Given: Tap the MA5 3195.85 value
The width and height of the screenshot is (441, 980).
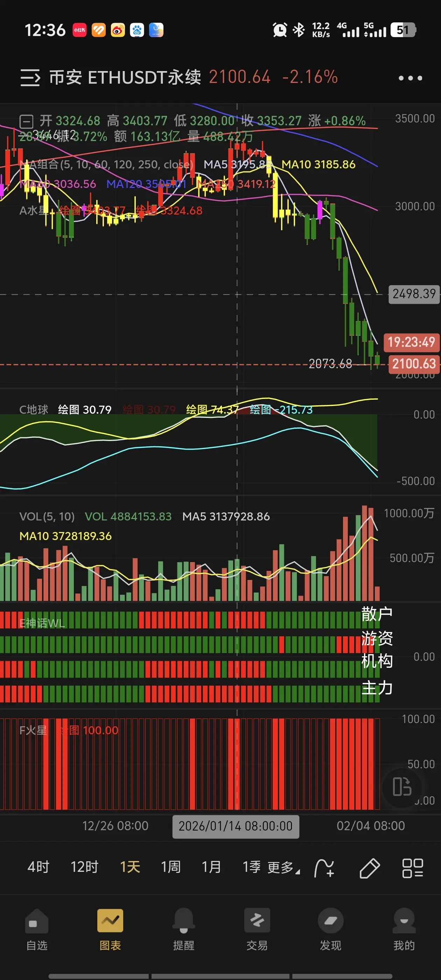Looking at the screenshot, I should [237, 164].
